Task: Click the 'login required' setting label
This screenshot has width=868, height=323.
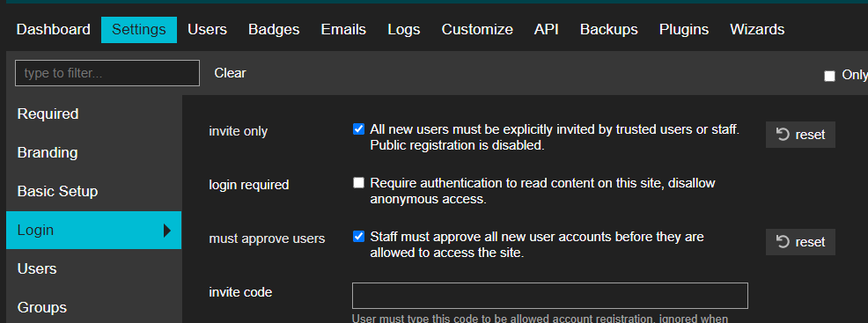Action: click(x=248, y=185)
